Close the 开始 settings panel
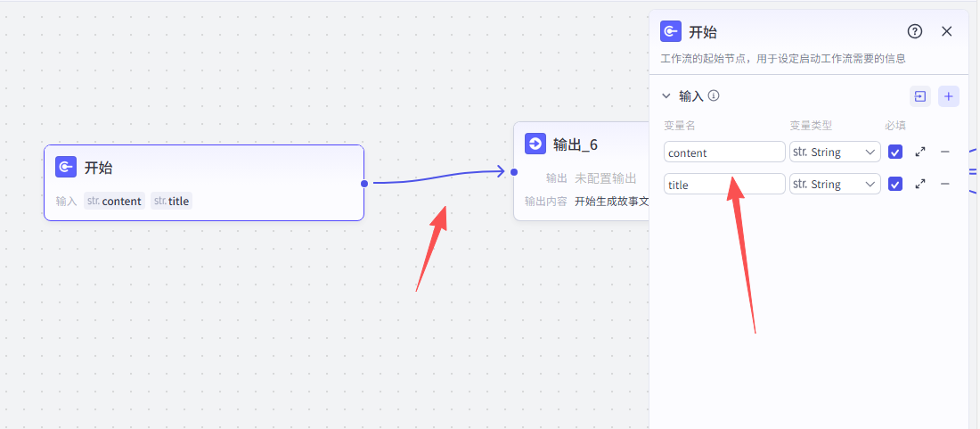Screen dimensions: 980x429 pyautogui.click(x=947, y=31)
